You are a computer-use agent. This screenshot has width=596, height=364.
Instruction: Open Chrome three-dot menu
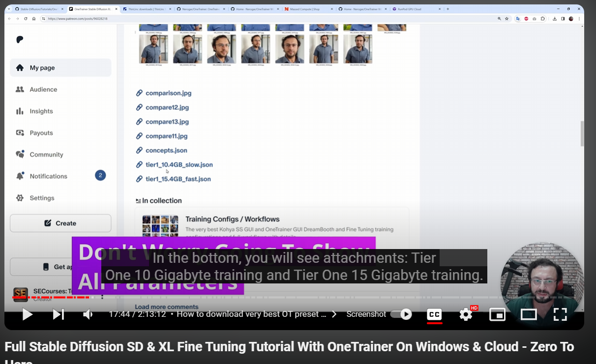tap(579, 19)
